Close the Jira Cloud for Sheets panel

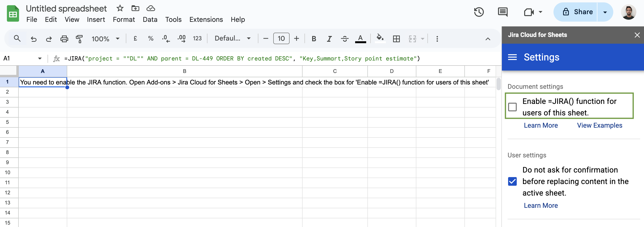637,35
